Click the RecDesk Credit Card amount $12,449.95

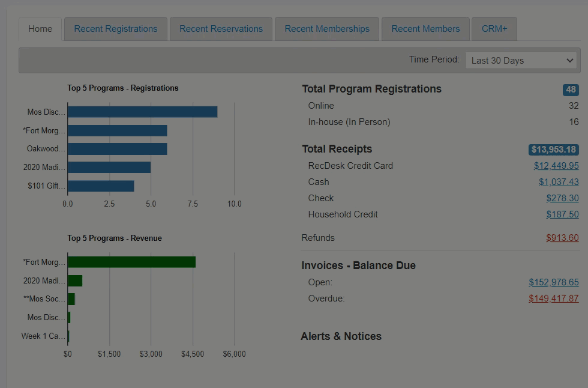[x=556, y=166]
